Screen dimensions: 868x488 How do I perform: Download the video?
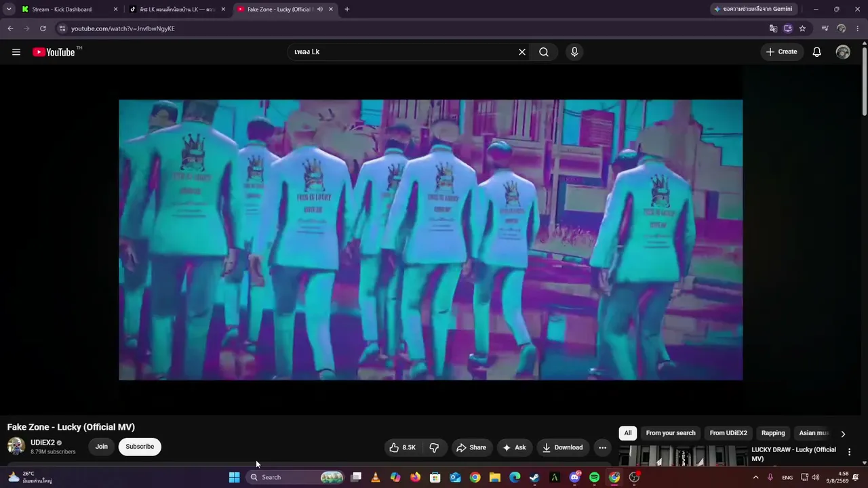click(x=563, y=447)
